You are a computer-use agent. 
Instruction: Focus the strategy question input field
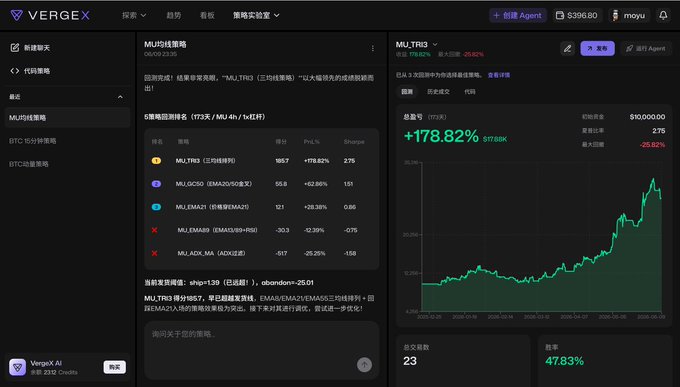(262, 350)
